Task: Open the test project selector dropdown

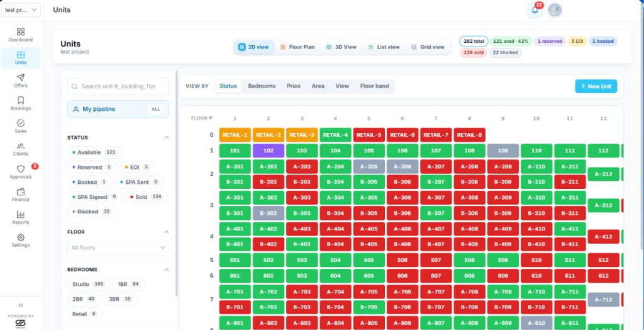Action: pos(21,10)
